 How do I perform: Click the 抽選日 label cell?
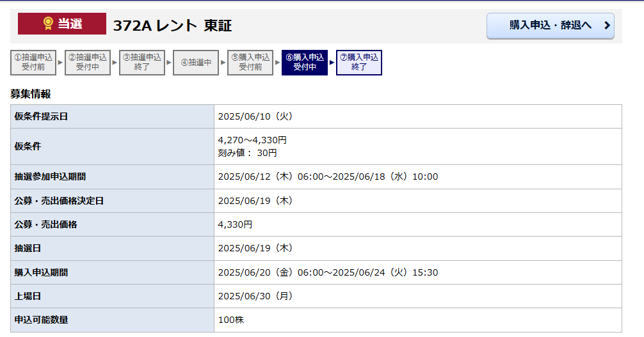coord(112,248)
